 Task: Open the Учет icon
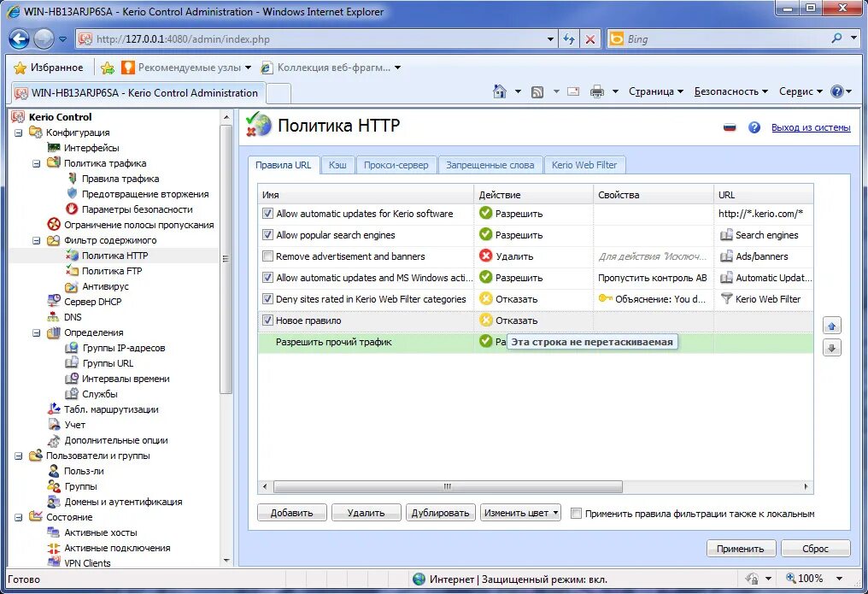coord(54,425)
